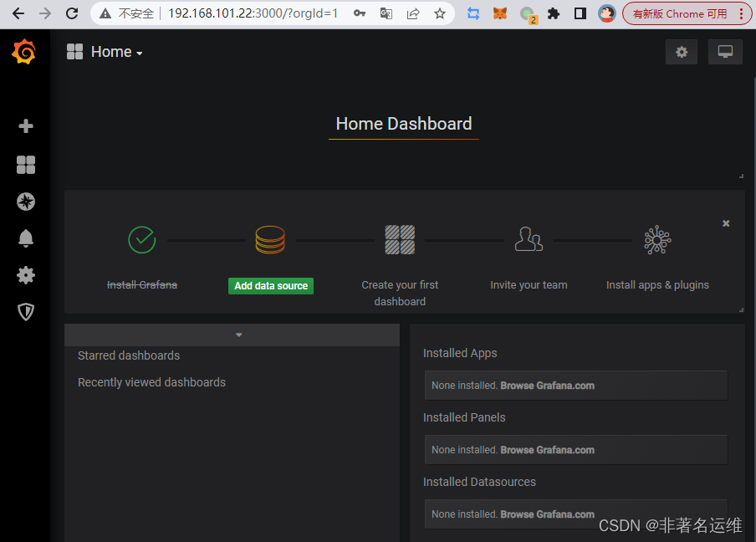The width and height of the screenshot is (756, 542).
Task: Click the not secure warning icon
Action: (x=105, y=13)
